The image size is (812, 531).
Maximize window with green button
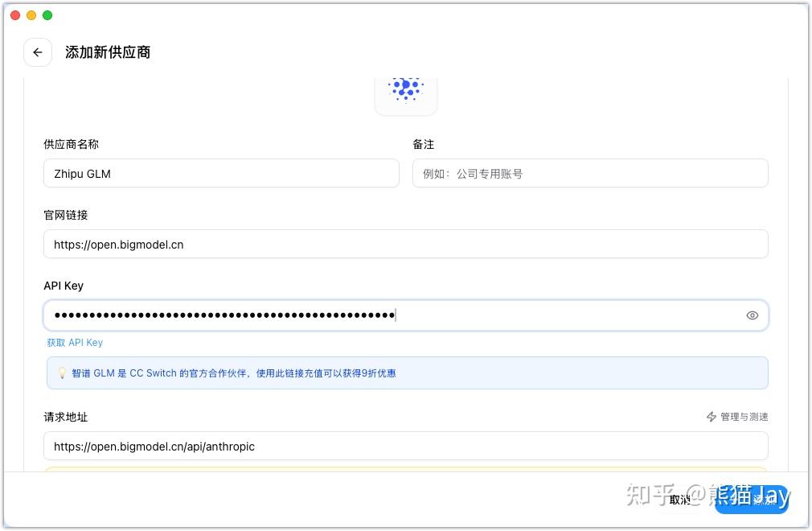click(47, 15)
